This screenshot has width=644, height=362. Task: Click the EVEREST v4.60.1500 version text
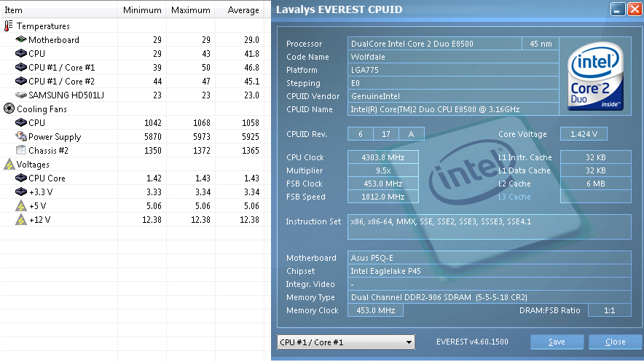coord(472,342)
